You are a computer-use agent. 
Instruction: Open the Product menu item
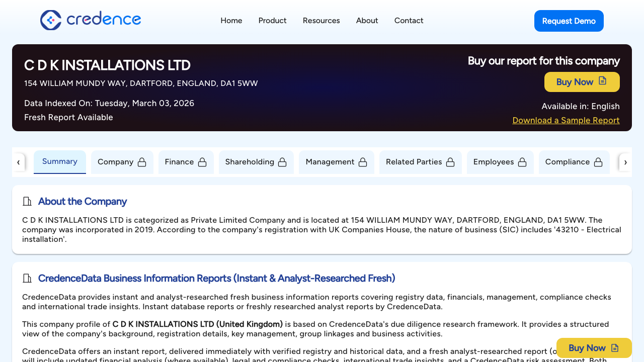[272, 21]
